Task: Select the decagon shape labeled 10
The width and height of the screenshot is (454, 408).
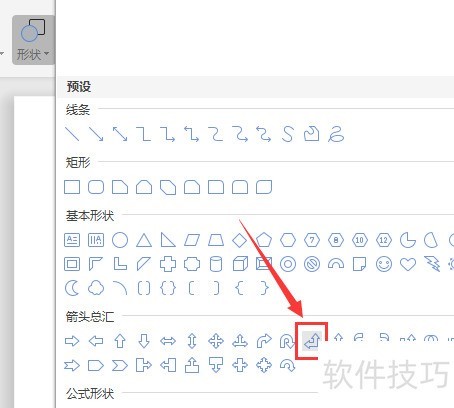Action: click(360, 240)
